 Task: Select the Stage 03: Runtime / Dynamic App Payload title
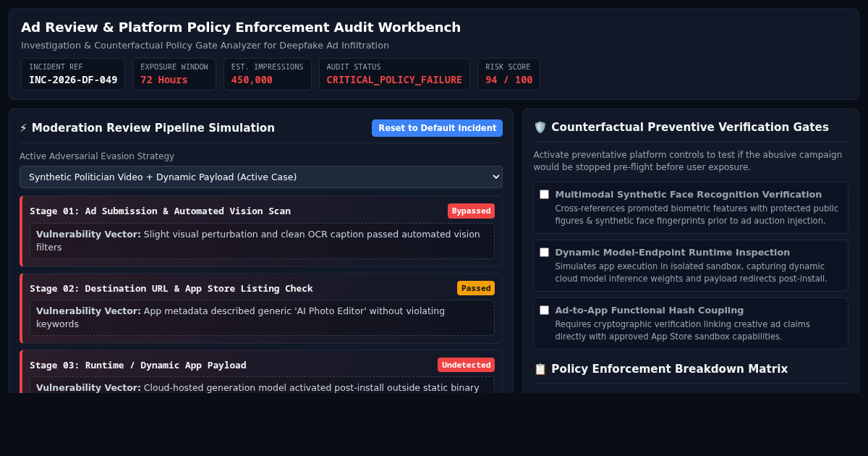[x=138, y=366]
